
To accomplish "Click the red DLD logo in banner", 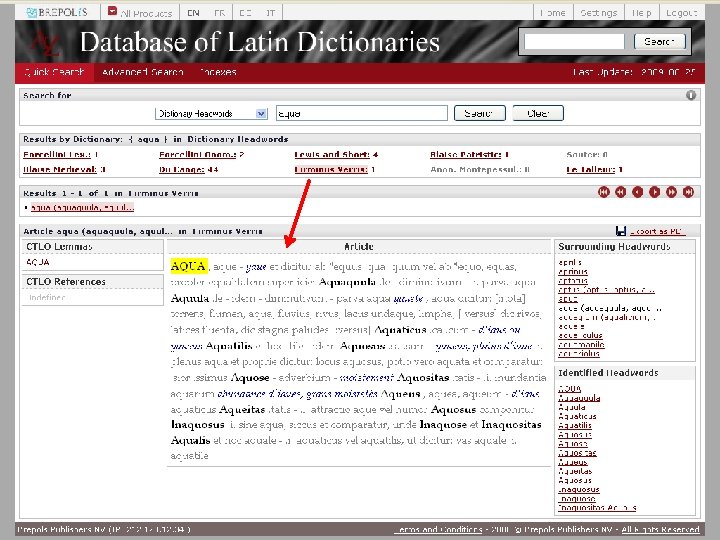I will click(46, 44).
